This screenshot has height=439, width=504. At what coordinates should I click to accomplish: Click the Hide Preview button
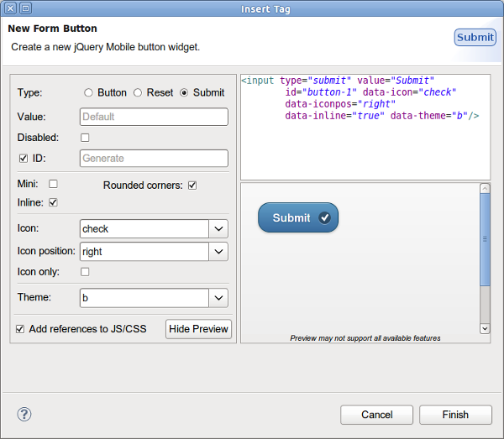198,329
